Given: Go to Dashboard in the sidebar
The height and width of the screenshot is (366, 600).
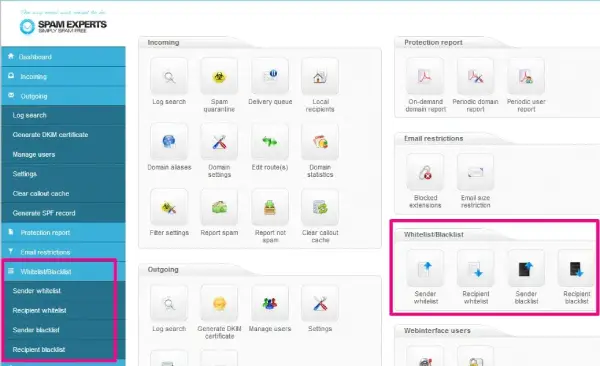Looking at the screenshot, I should click(x=64, y=57).
